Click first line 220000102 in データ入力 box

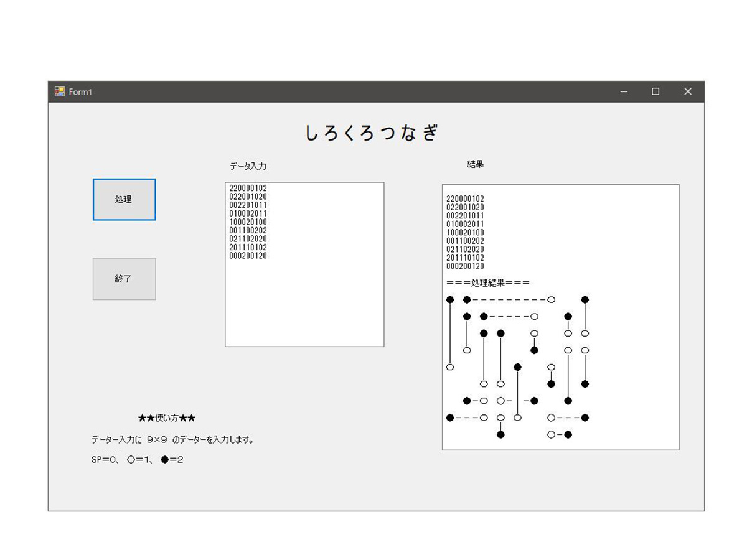248,188
